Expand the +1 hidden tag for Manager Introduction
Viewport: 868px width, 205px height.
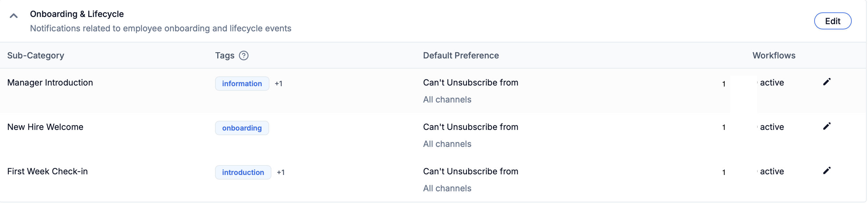[x=279, y=84]
